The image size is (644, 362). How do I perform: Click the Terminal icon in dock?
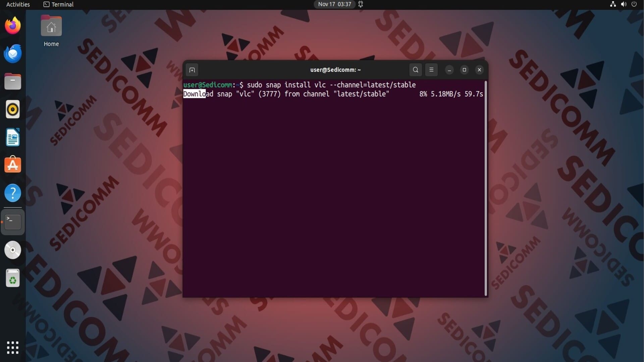tap(13, 222)
